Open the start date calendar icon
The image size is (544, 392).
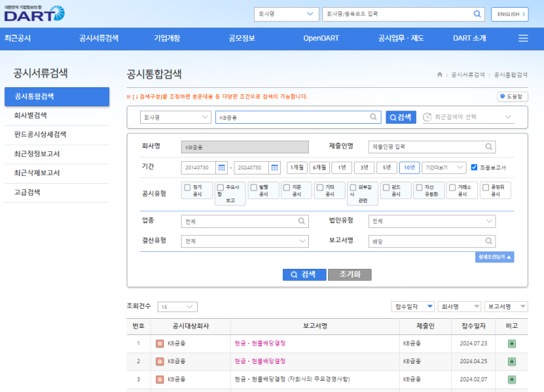[222, 167]
